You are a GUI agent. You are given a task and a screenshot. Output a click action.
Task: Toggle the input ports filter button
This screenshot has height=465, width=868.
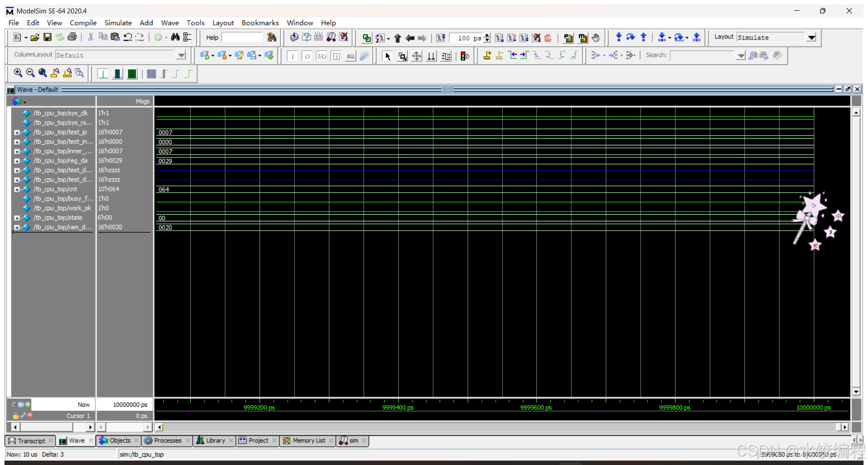pyautogui.click(x=293, y=56)
